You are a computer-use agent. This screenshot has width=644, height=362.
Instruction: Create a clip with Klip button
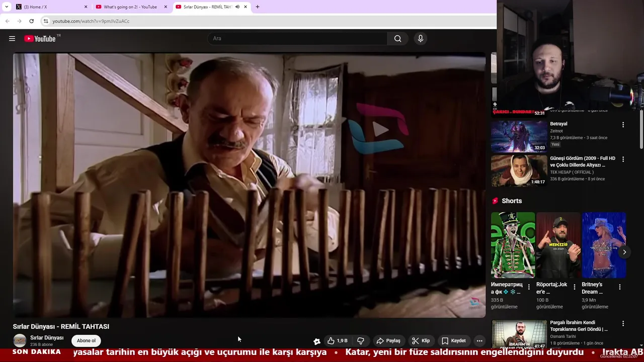coord(421,341)
